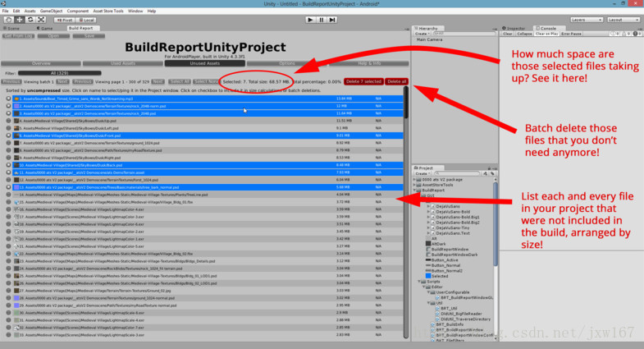Click the red Delete all button
The height and width of the screenshot is (349, 644).
[397, 82]
